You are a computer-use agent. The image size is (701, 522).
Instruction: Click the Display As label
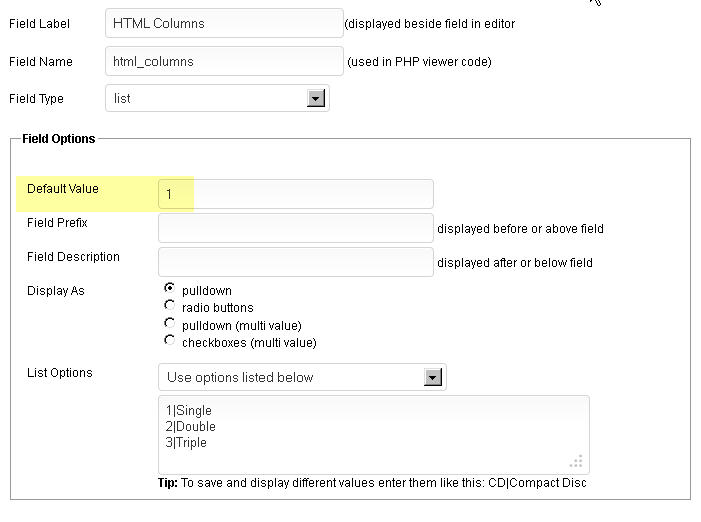pos(56,291)
